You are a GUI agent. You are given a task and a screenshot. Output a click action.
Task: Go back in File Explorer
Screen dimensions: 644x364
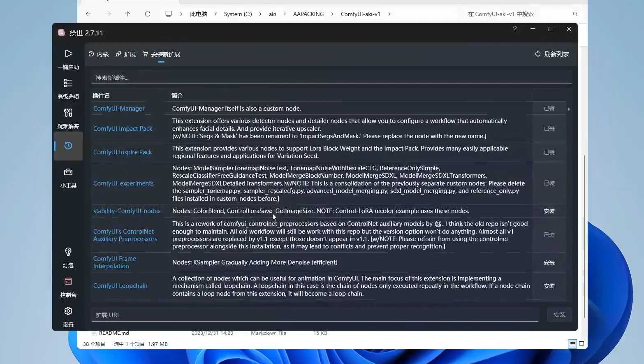[x=88, y=14]
